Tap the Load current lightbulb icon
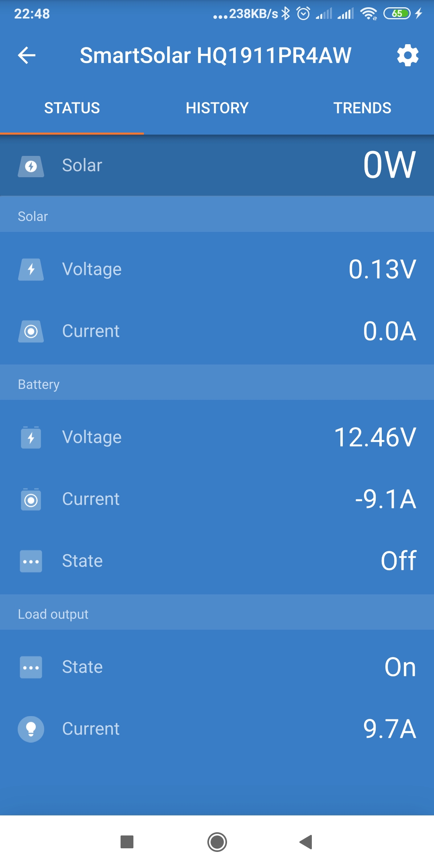This screenshot has width=434, height=868. [31, 729]
